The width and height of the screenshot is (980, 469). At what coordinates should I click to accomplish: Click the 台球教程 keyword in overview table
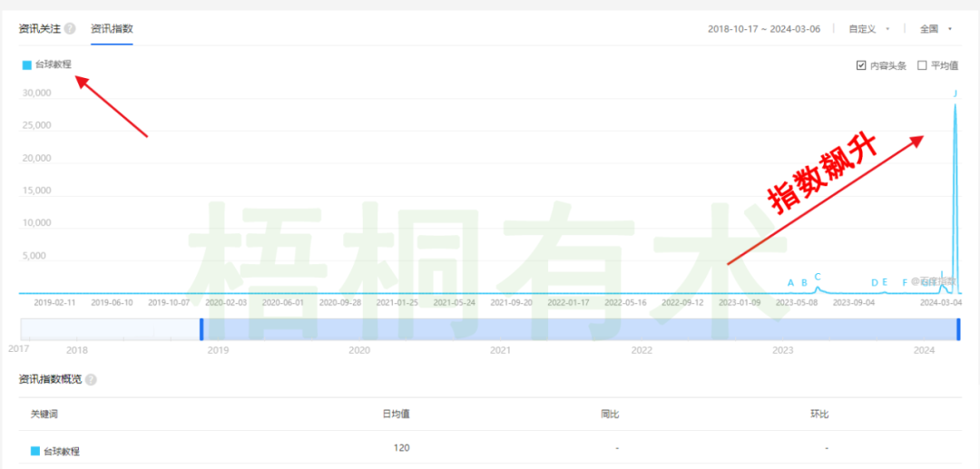pyautogui.click(x=59, y=451)
